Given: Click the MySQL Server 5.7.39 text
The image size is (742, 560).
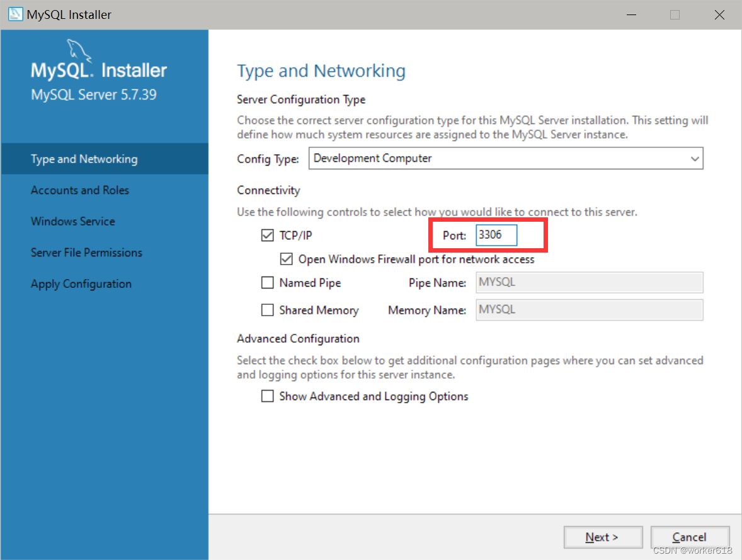Looking at the screenshot, I should coord(94,94).
